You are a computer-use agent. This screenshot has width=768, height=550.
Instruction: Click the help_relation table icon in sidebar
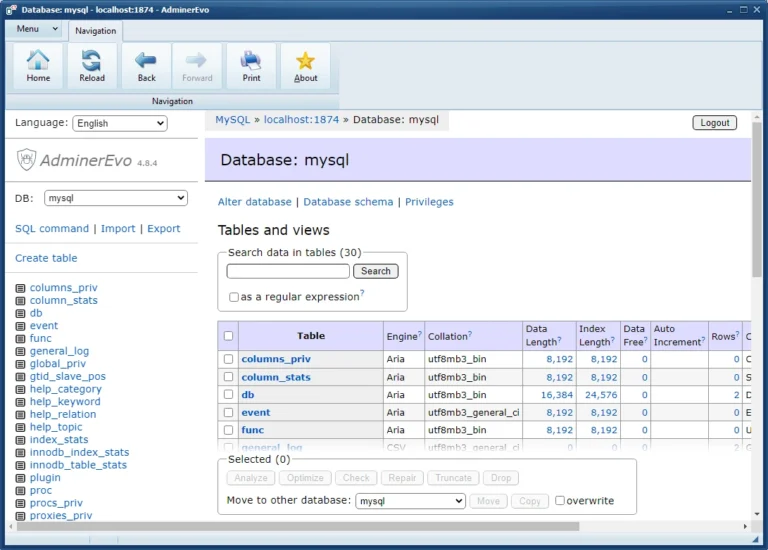coord(21,415)
